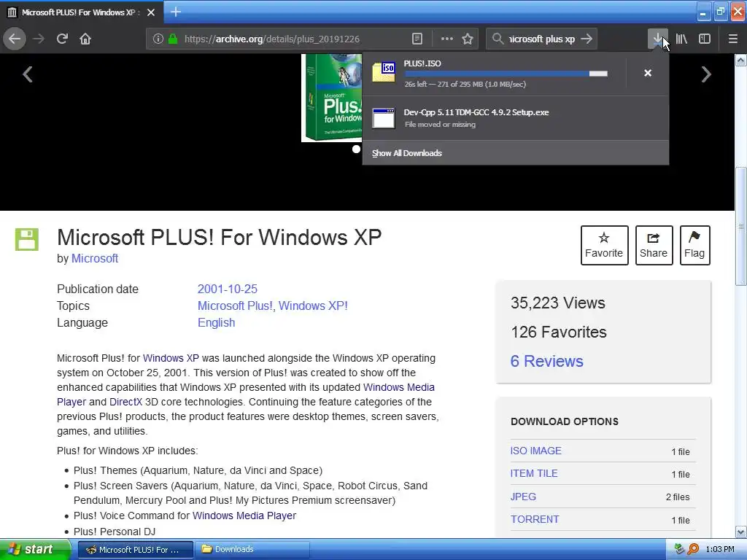Image resolution: width=747 pixels, height=560 pixels.
Task: Select the white carousel dot indicator
Action: (x=356, y=149)
